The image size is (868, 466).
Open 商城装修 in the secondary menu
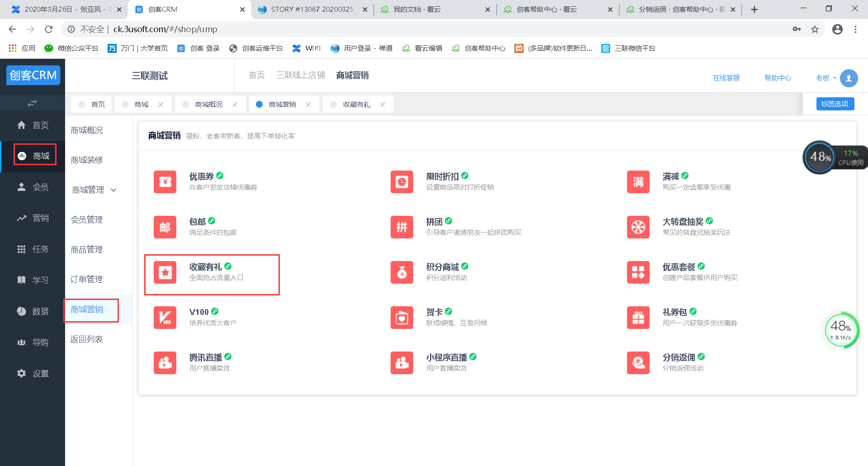coord(87,160)
